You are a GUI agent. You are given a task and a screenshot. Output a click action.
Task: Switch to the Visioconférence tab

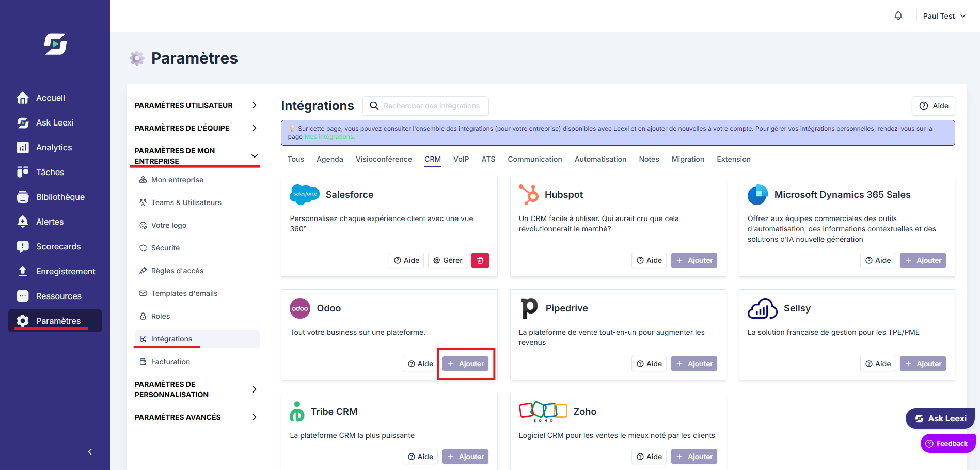tap(384, 159)
